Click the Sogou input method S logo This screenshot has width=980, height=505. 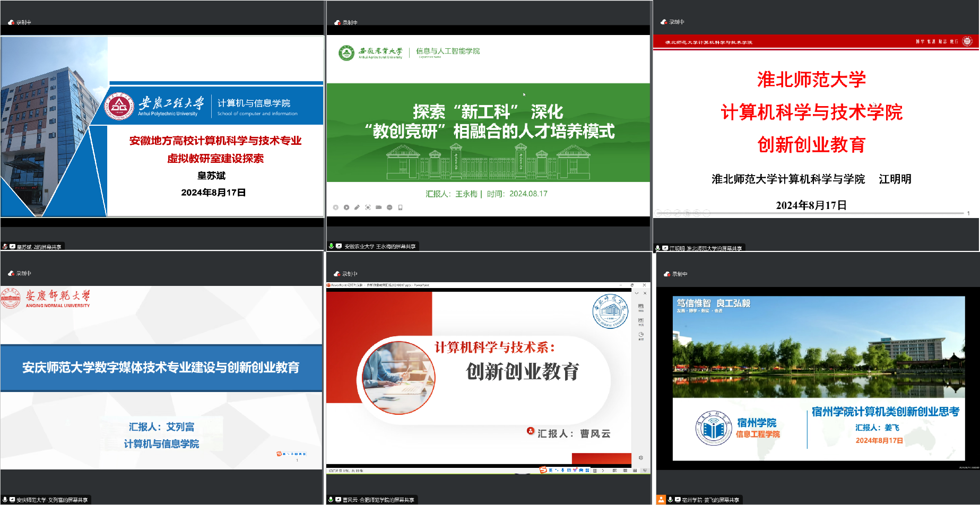pyautogui.click(x=543, y=470)
